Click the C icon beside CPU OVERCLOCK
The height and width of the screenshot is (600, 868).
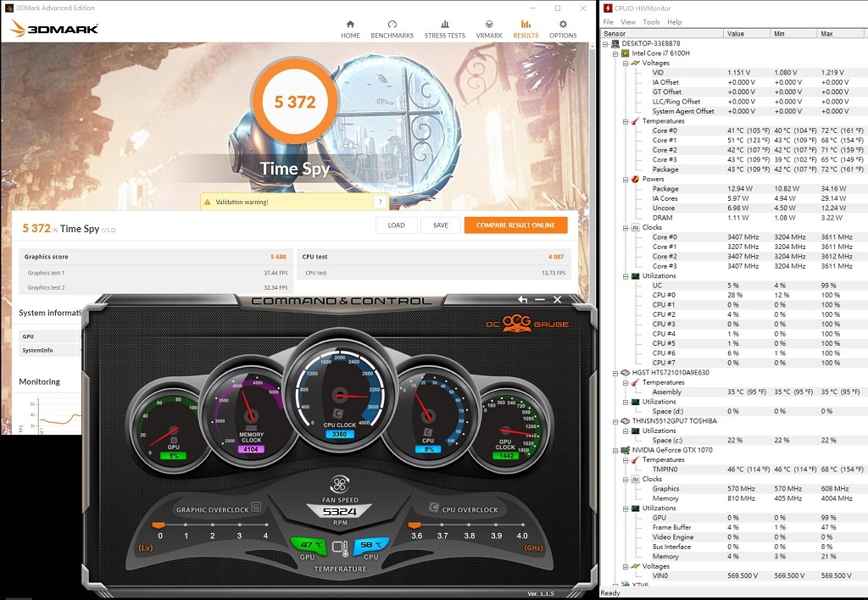tap(434, 508)
